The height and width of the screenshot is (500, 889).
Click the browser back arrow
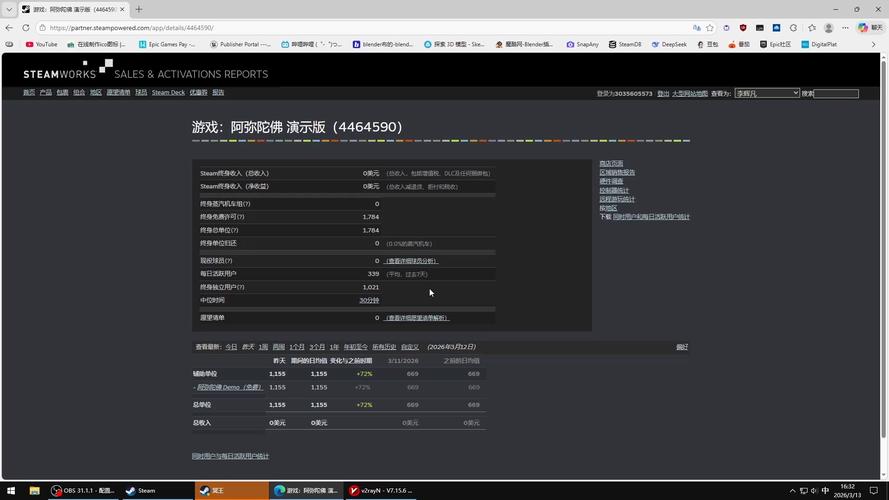9,28
